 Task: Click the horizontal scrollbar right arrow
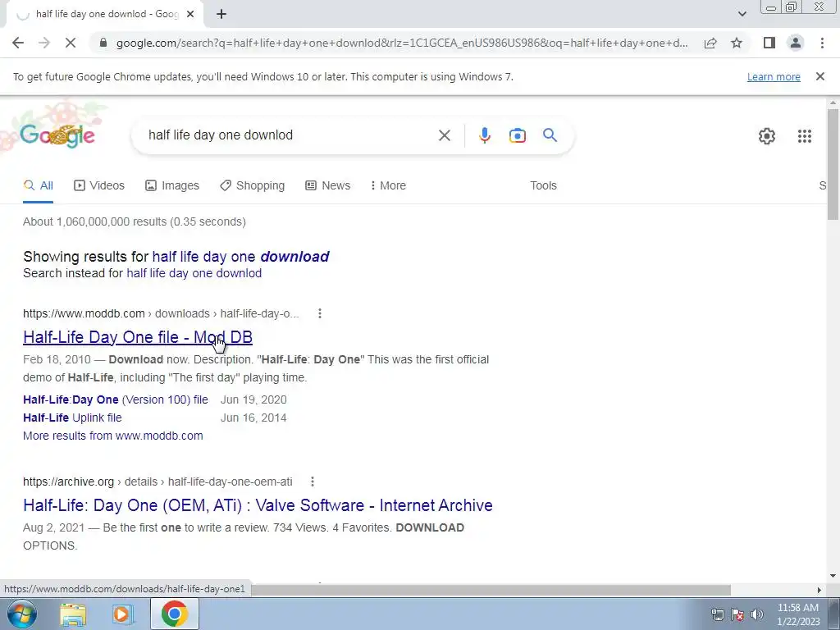pos(819,590)
